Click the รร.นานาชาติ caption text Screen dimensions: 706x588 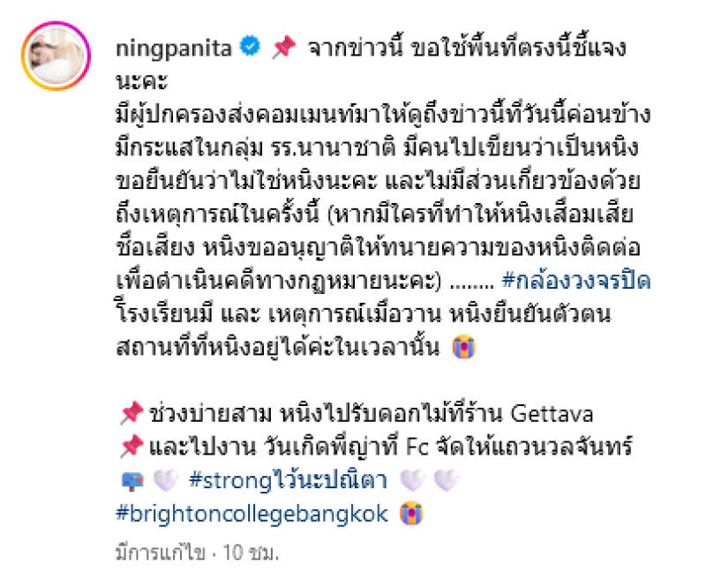point(333,148)
